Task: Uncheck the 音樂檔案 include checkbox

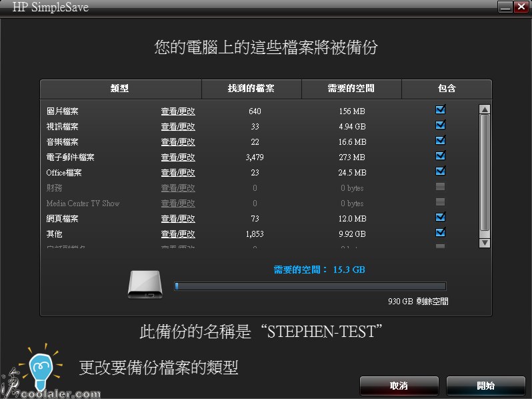Action: [441, 140]
